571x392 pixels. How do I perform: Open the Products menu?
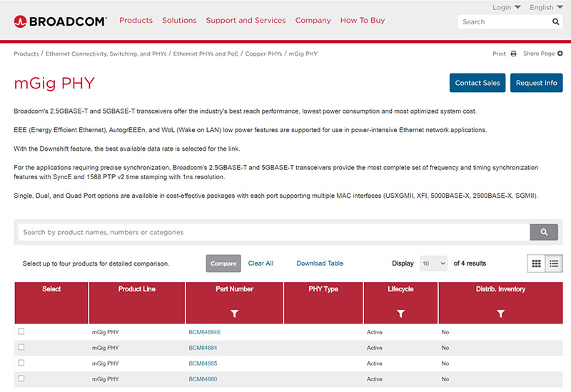136,21
